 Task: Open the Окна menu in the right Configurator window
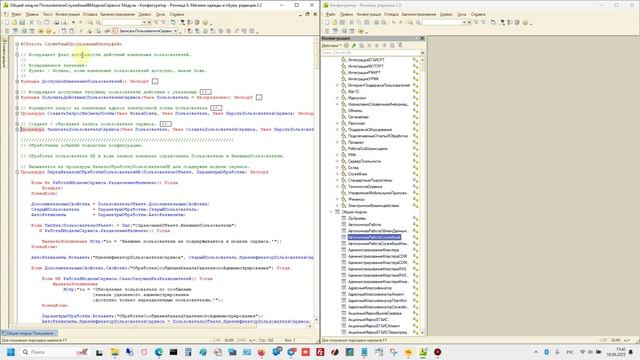tap(461, 14)
